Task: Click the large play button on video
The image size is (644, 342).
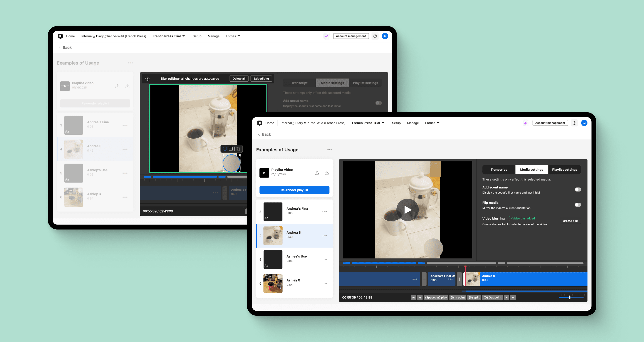Action: [407, 210]
